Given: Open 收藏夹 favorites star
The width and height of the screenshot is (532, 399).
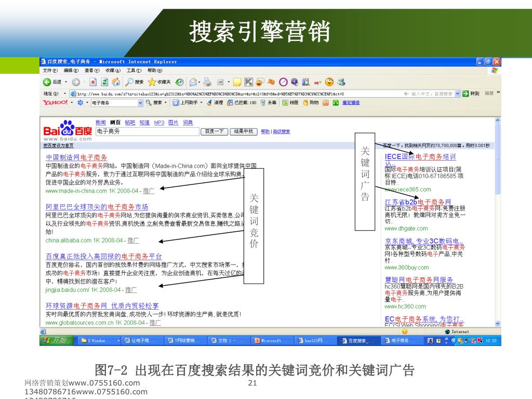Looking at the screenshot, I should [159, 82].
